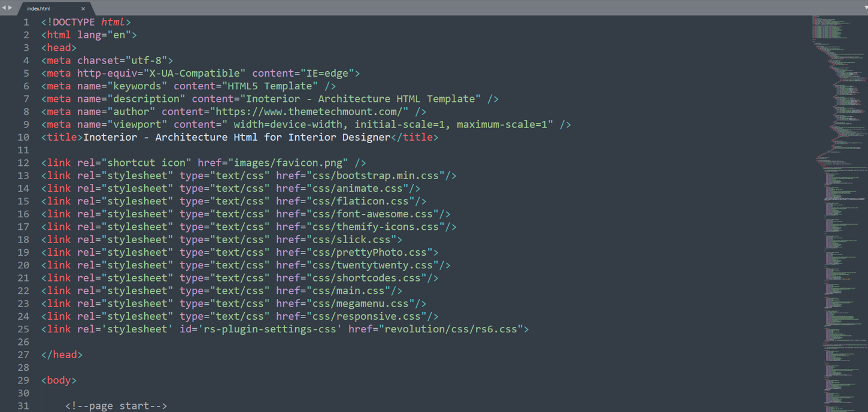This screenshot has height=412, width=868.
Task: Open the tab list dropdown arrow
Action: tap(864, 8)
